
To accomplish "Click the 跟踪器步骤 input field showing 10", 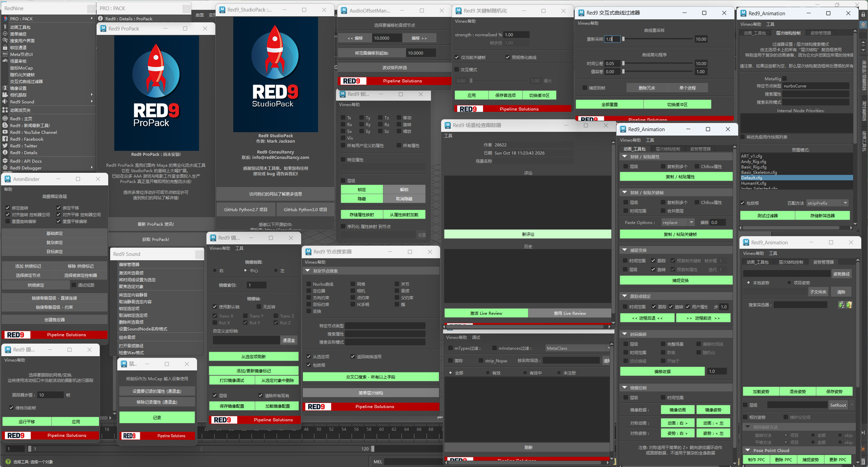I will coord(50,395).
